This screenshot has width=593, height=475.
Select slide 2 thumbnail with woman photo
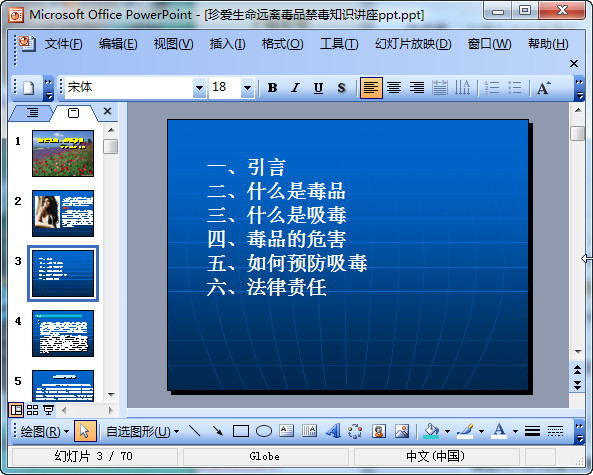(63, 213)
